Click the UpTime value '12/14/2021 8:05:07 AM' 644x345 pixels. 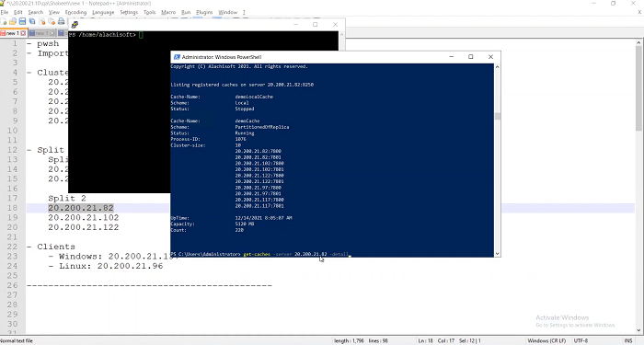point(263,218)
